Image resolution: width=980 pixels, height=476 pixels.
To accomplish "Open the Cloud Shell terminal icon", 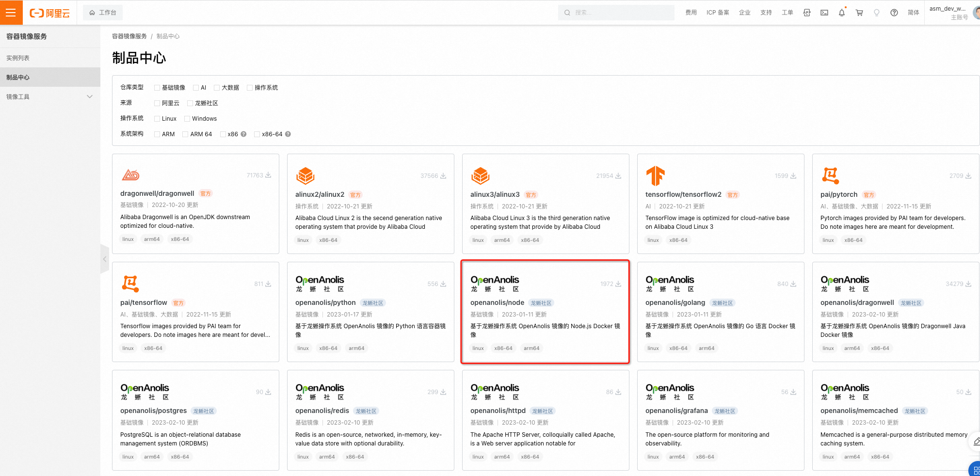I will pyautogui.click(x=824, y=13).
